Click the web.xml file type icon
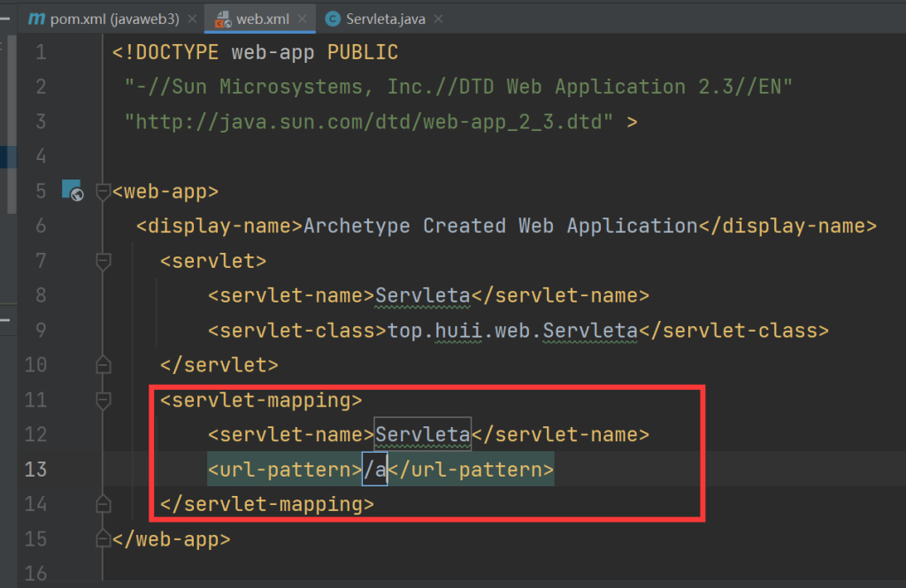 (x=223, y=19)
